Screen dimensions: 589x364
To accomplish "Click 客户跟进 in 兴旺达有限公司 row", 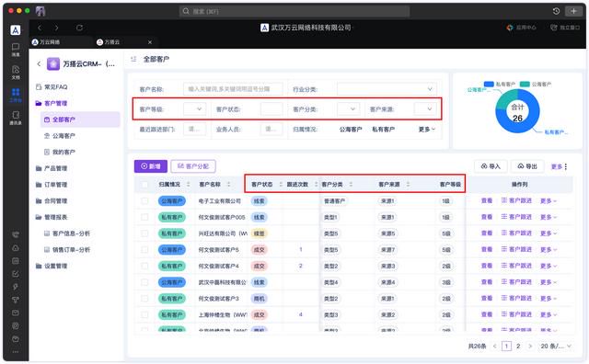I will click(516, 233).
